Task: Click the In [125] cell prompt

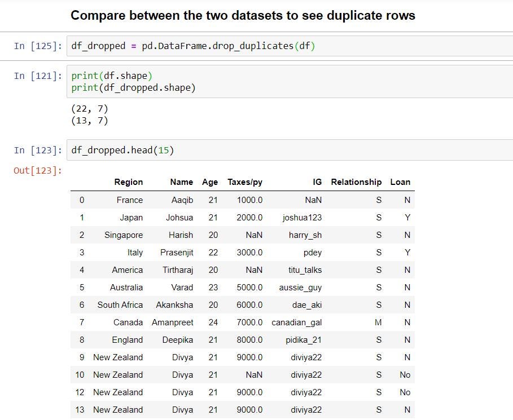Action: [x=38, y=46]
